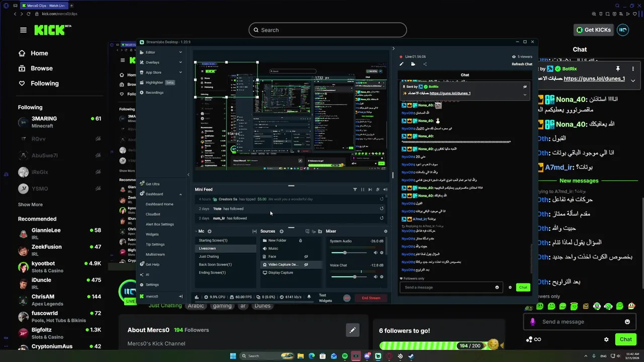Select the Display Capture source

pos(290,273)
